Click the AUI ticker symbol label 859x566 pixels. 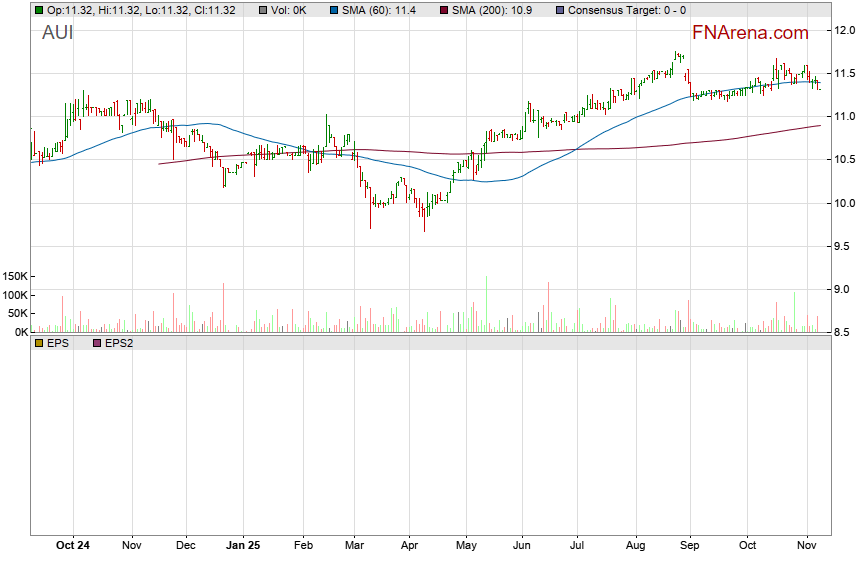(x=57, y=33)
